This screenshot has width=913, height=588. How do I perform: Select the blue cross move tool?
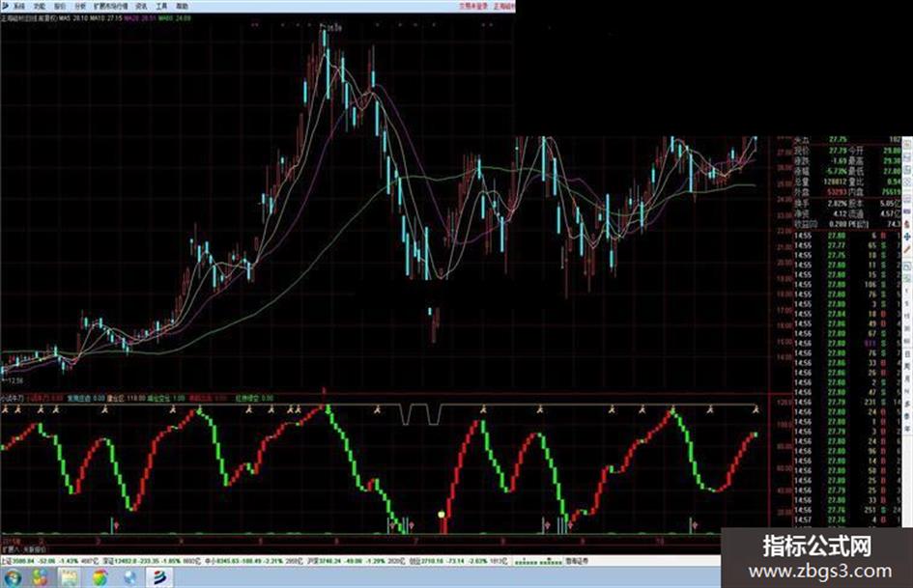907,237
